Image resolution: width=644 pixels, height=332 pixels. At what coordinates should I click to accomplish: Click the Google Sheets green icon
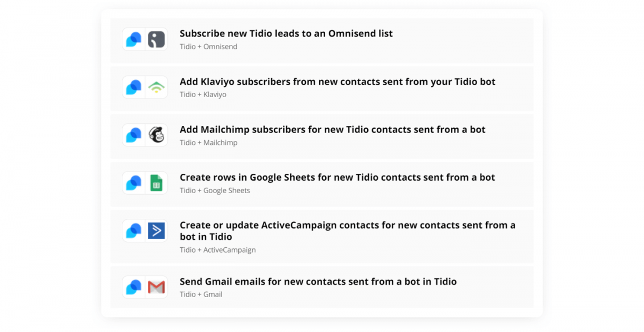click(156, 183)
